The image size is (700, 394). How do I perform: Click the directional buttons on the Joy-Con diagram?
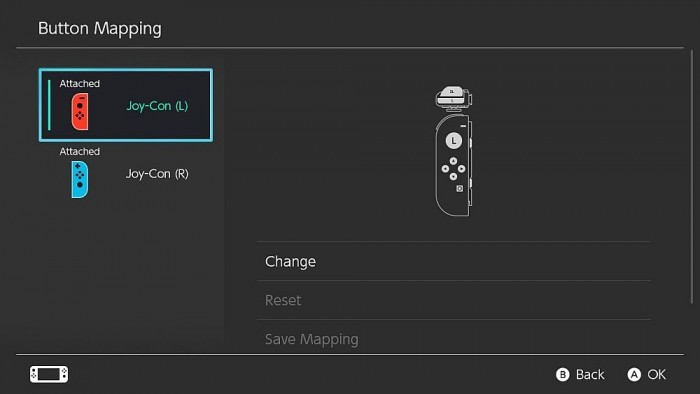(453, 169)
